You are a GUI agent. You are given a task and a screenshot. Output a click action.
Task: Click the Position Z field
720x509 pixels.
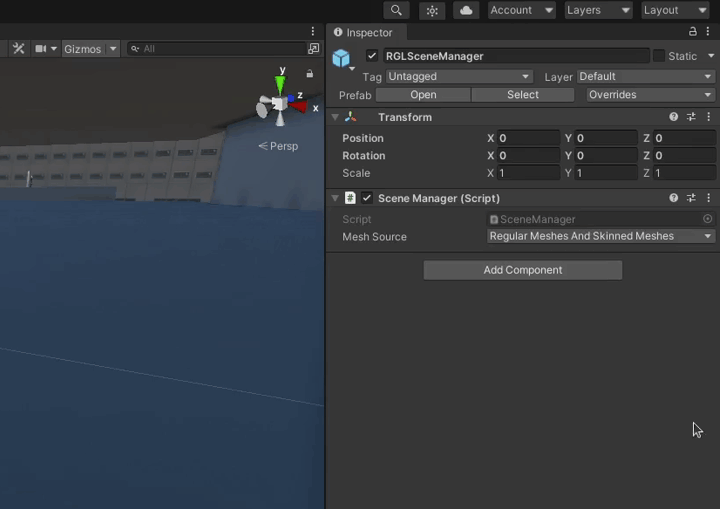(x=684, y=138)
